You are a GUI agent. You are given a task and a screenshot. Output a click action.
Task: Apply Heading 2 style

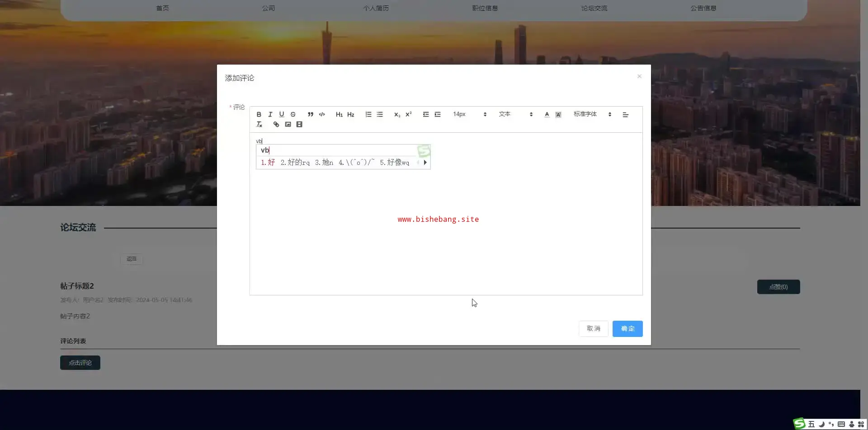[x=350, y=114]
